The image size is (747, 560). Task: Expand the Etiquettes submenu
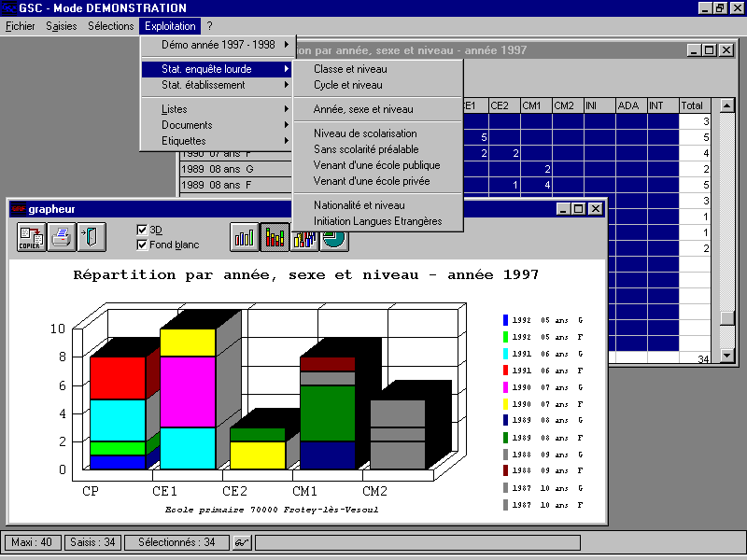[x=184, y=141]
